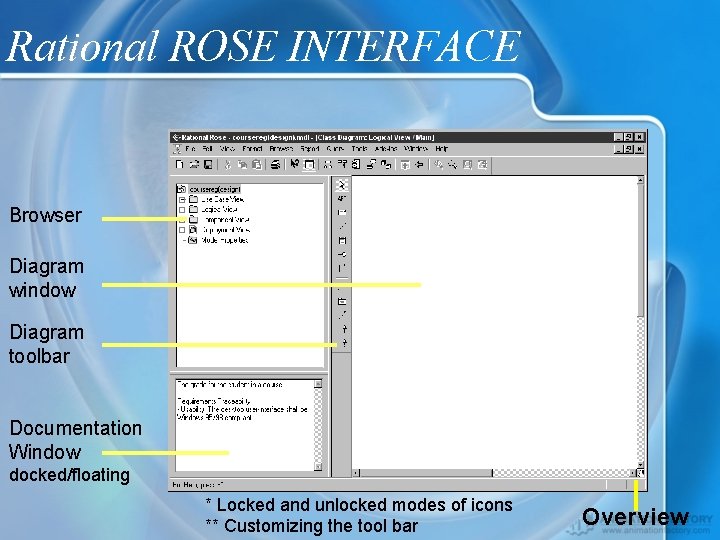Click diagram window vertical scroll-up arrow

tap(640, 180)
